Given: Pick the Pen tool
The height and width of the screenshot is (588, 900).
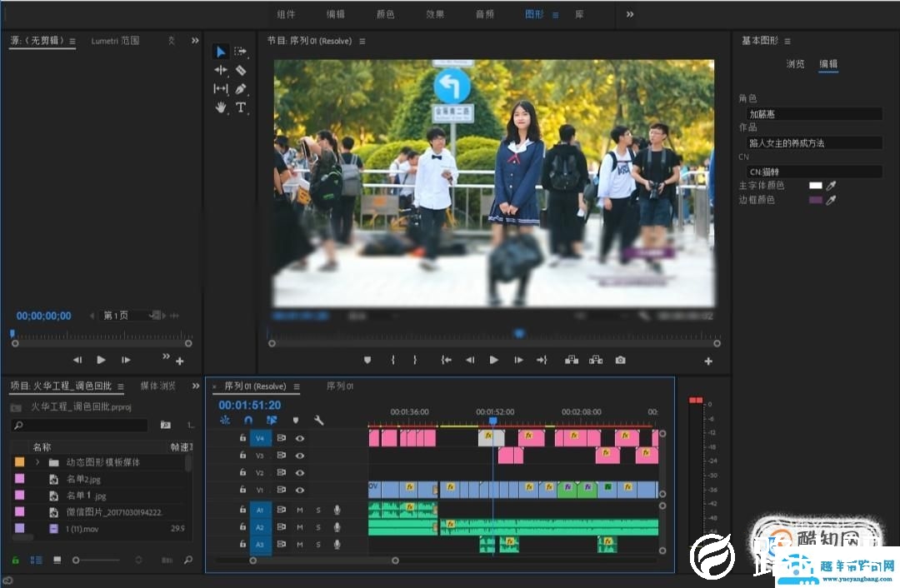Looking at the screenshot, I should [x=241, y=89].
